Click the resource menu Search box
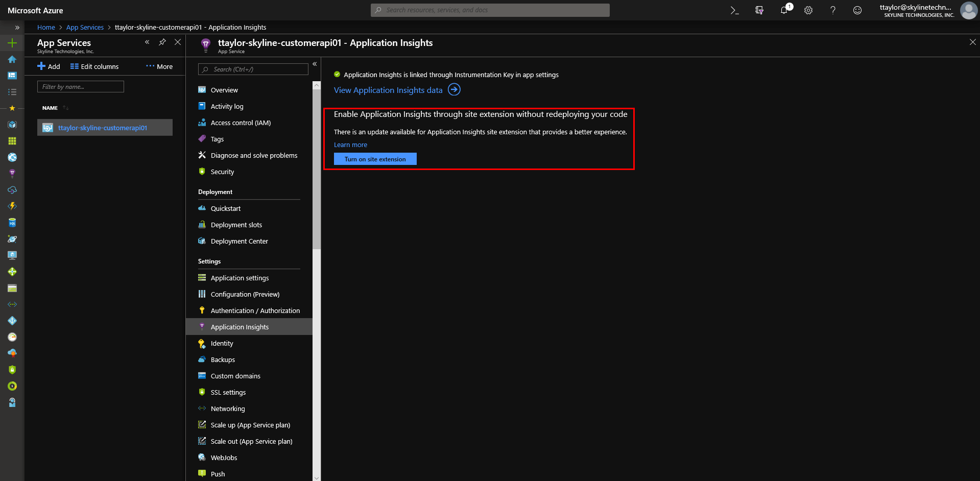This screenshot has height=481, width=980. pyautogui.click(x=253, y=69)
